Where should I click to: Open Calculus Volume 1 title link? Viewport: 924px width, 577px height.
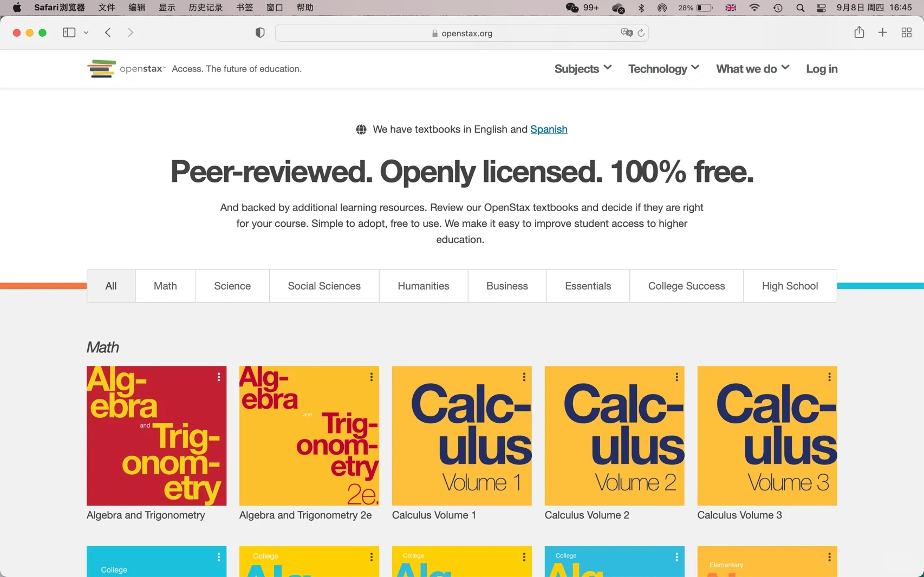[x=434, y=515]
